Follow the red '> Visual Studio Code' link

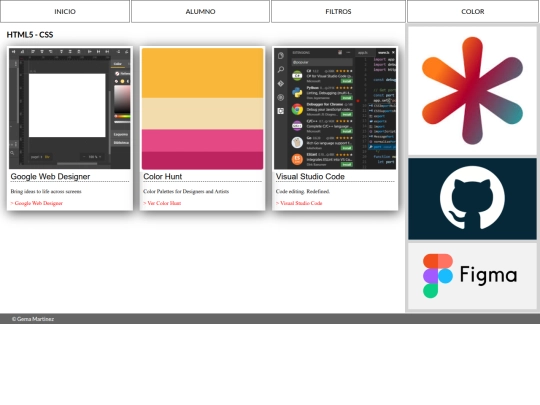click(x=299, y=203)
